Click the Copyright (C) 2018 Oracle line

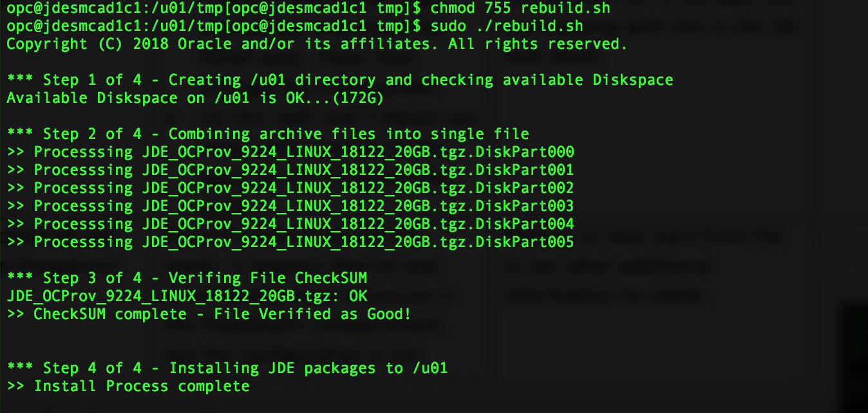(317, 44)
